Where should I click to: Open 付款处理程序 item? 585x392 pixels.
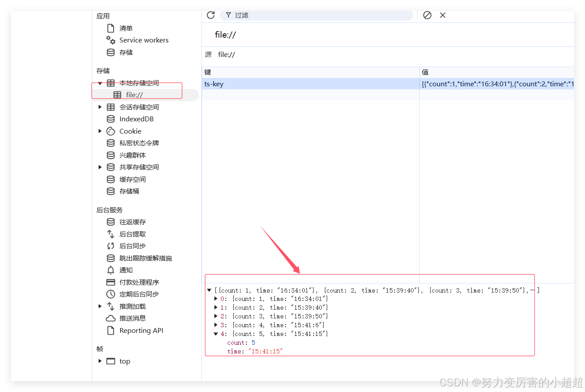tap(139, 283)
